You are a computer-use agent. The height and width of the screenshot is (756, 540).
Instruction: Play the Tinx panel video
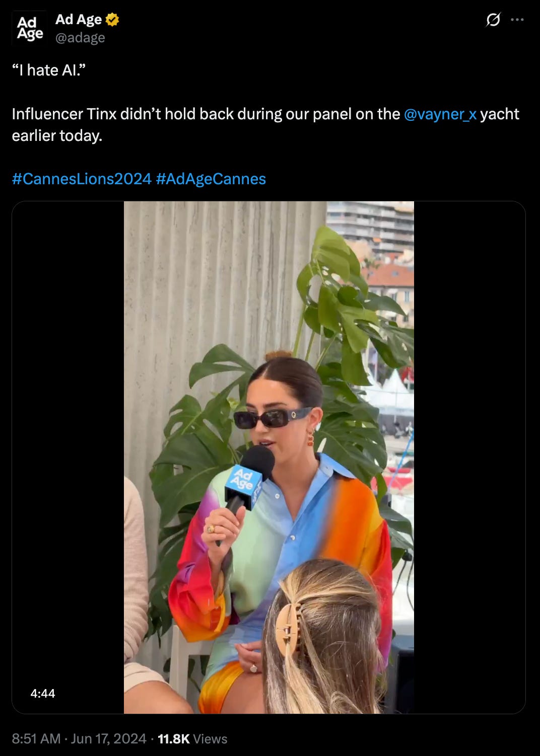(x=269, y=458)
